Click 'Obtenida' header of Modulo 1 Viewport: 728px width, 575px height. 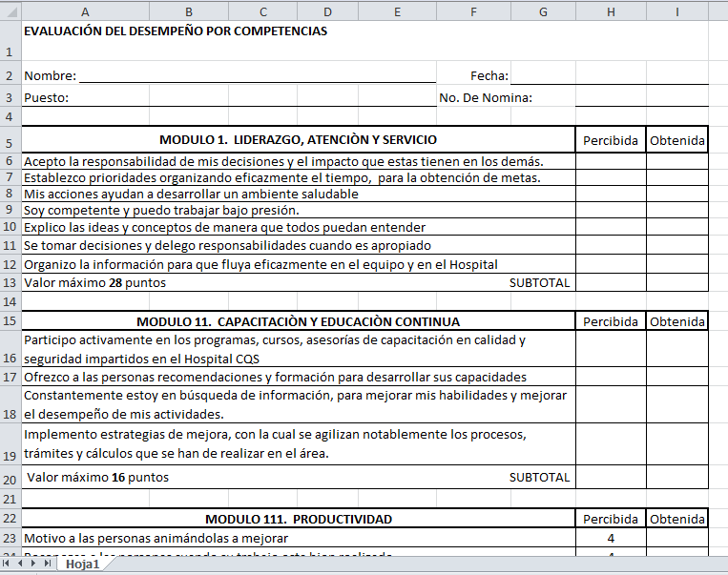(x=677, y=140)
